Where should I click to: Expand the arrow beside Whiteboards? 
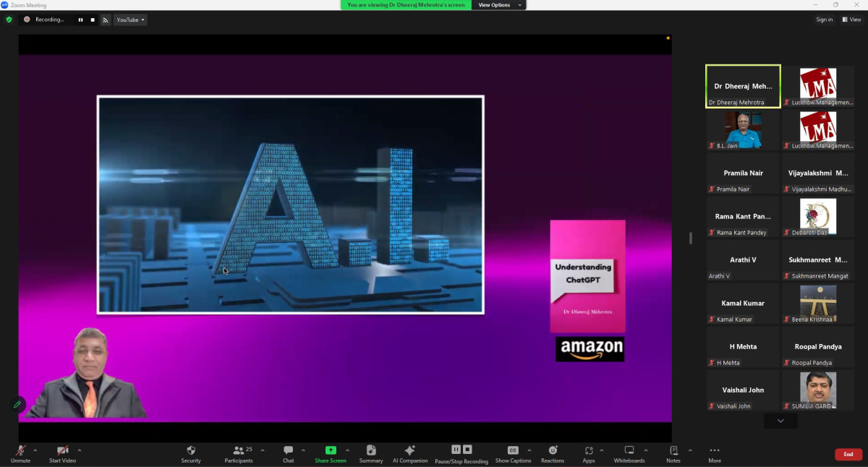[x=646, y=450]
